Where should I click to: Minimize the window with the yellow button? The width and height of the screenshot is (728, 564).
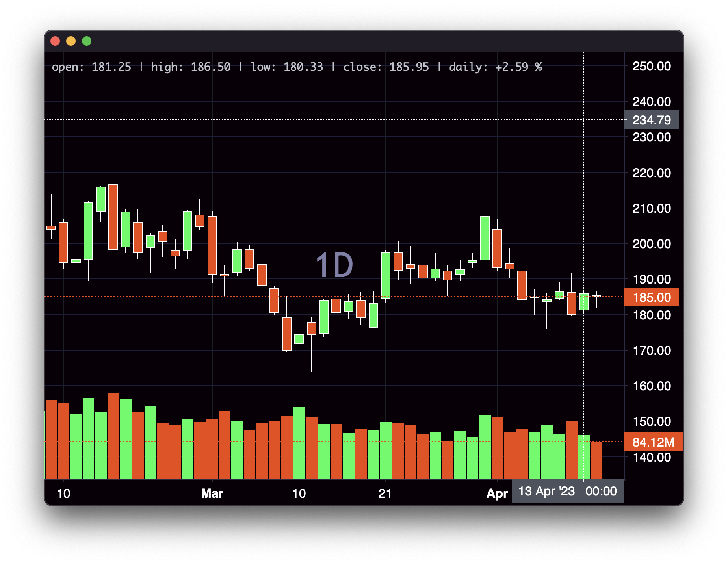point(71,41)
